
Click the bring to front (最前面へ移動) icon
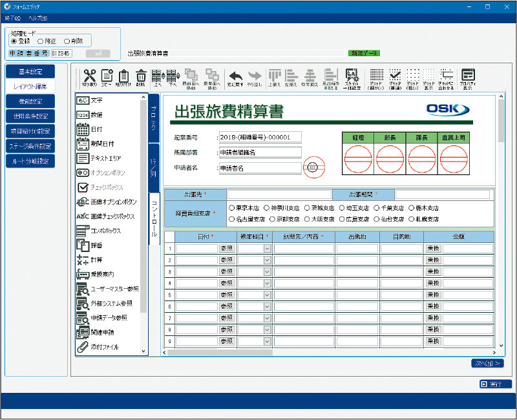tap(191, 79)
